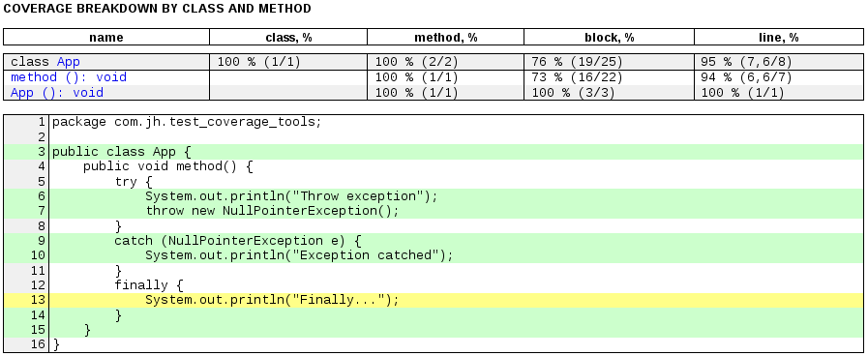Click the Throw exception println line
This screenshot has width=868, height=356.
pos(456,196)
